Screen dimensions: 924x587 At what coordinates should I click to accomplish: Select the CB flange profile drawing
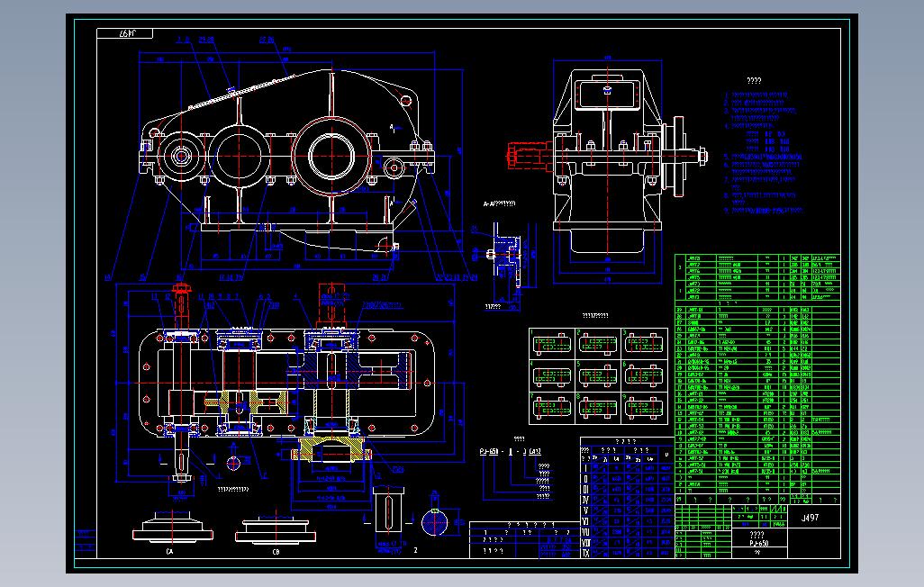point(276,529)
